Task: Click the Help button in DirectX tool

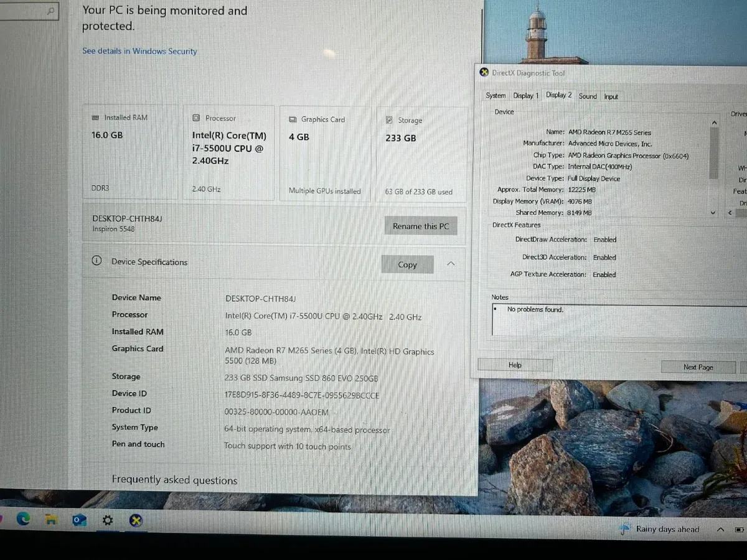Action: pyautogui.click(x=515, y=365)
